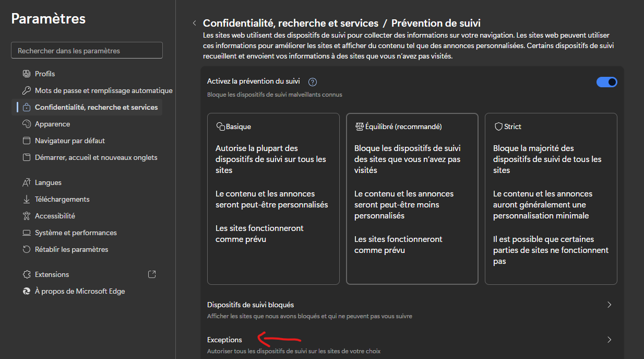The width and height of the screenshot is (644, 359).
Task: Go back using the breadcrumb arrow
Action: 194,24
